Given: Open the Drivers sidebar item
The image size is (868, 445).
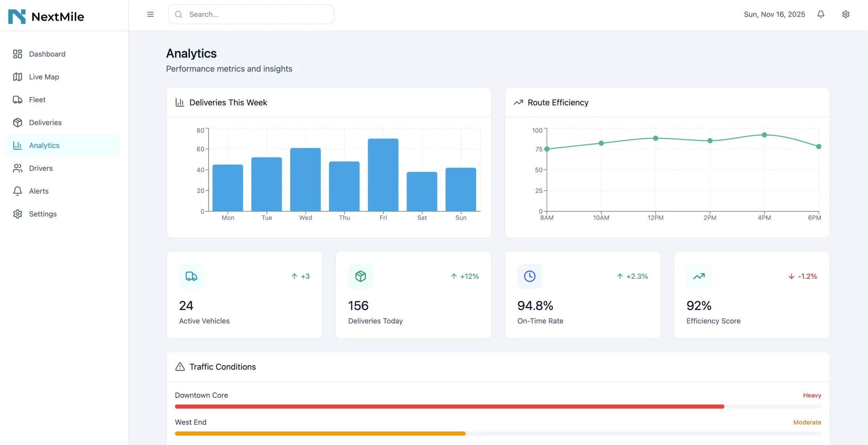Looking at the screenshot, I should 40,168.
